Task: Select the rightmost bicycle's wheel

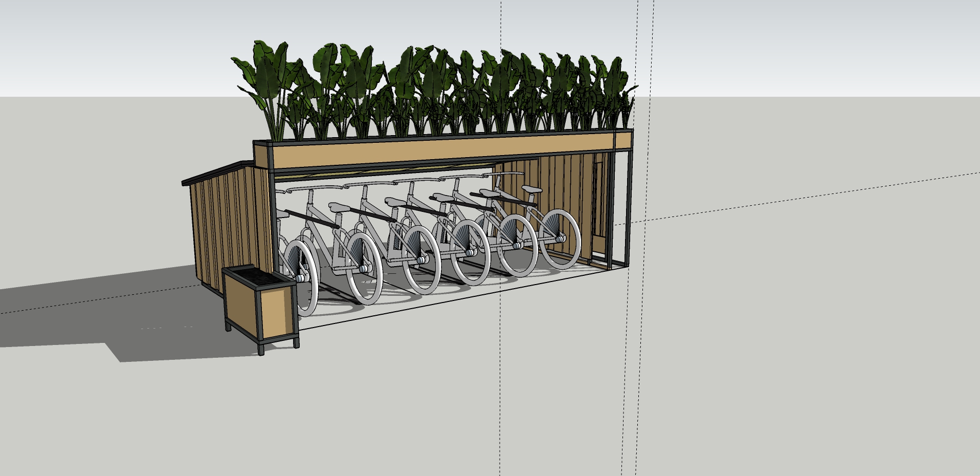Action: pyautogui.click(x=560, y=239)
